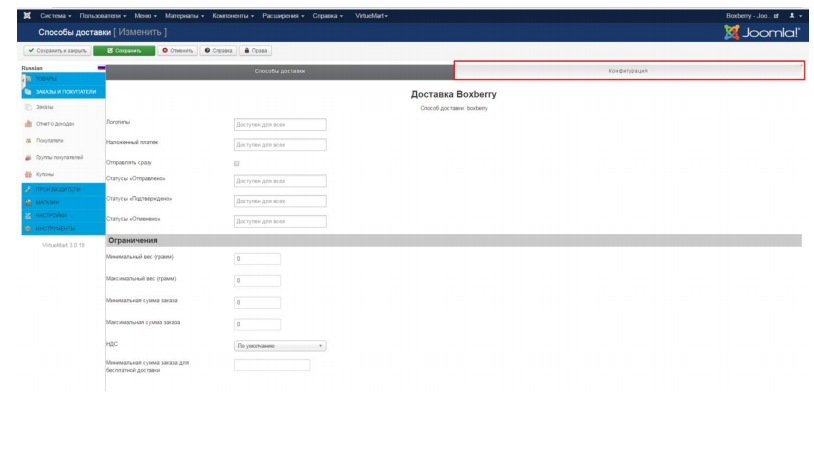
Task: Expand ЗАКАЗЫ И ПОКУПАТЕЛИ sidebar section
Action: [63, 92]
